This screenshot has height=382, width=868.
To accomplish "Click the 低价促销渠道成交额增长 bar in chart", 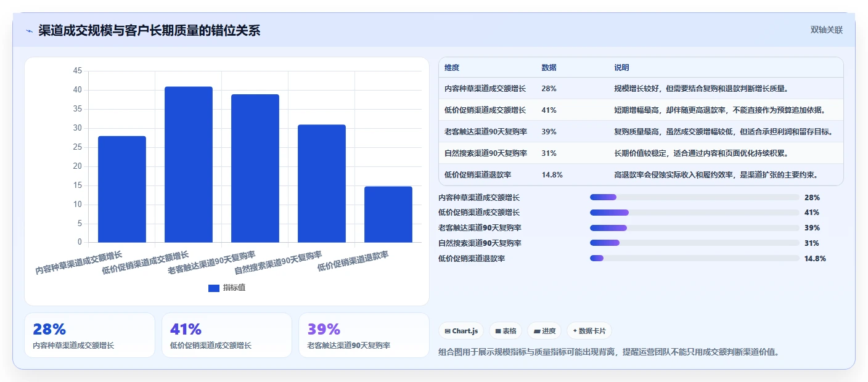I will pyautogui.click(x=189, y=165).
